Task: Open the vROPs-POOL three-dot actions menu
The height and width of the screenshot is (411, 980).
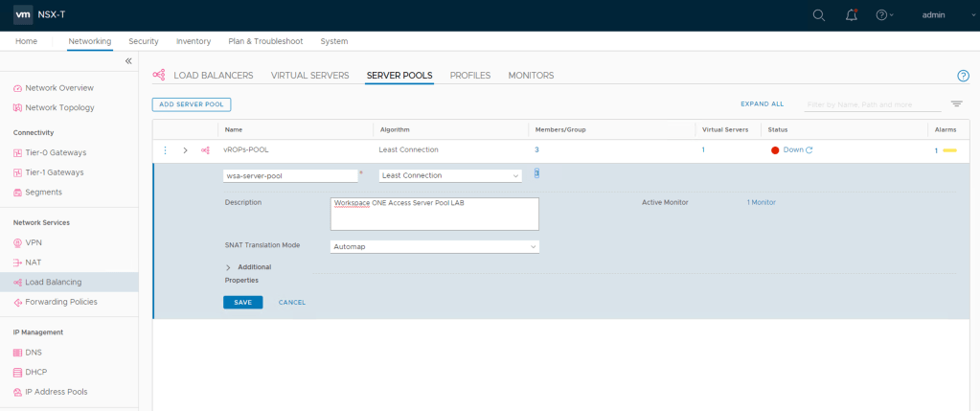Action: 165,150
